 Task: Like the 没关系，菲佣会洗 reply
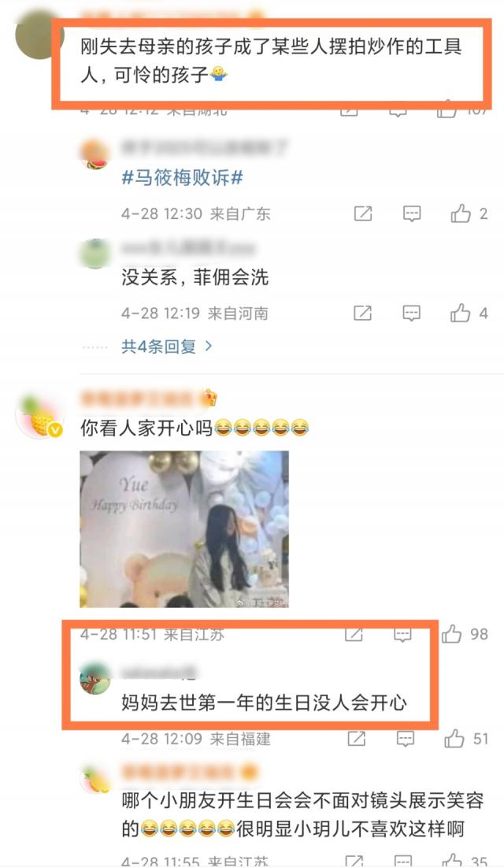[x=461, y=313]
